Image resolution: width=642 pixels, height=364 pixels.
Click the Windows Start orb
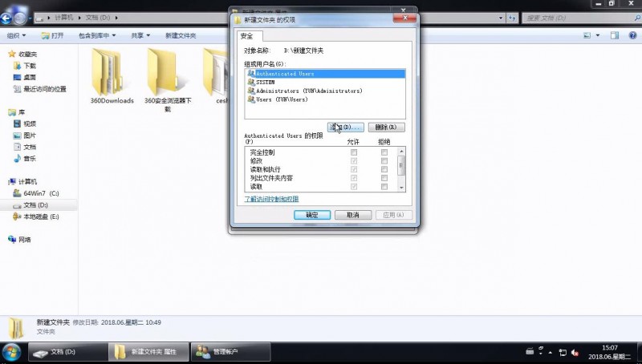tap(11, 353)
